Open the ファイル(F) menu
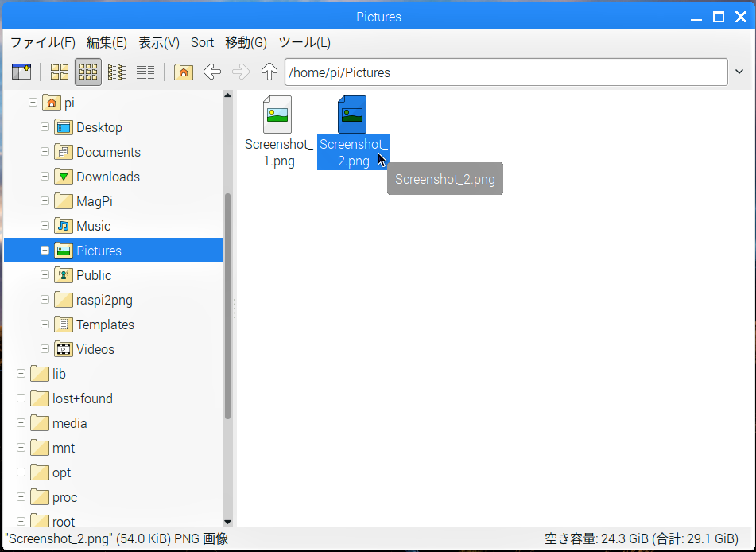Screen dimensions: 756x552 click(x=42, y=42)
